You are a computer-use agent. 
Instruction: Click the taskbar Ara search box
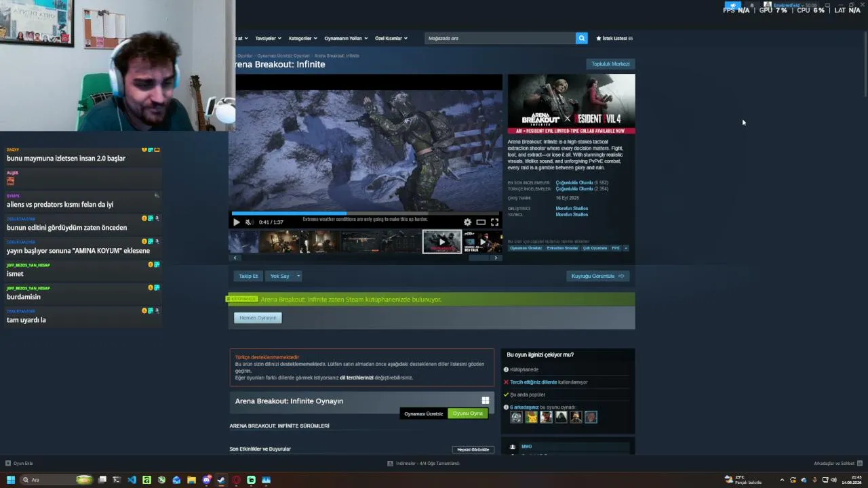tap(57, 480)
